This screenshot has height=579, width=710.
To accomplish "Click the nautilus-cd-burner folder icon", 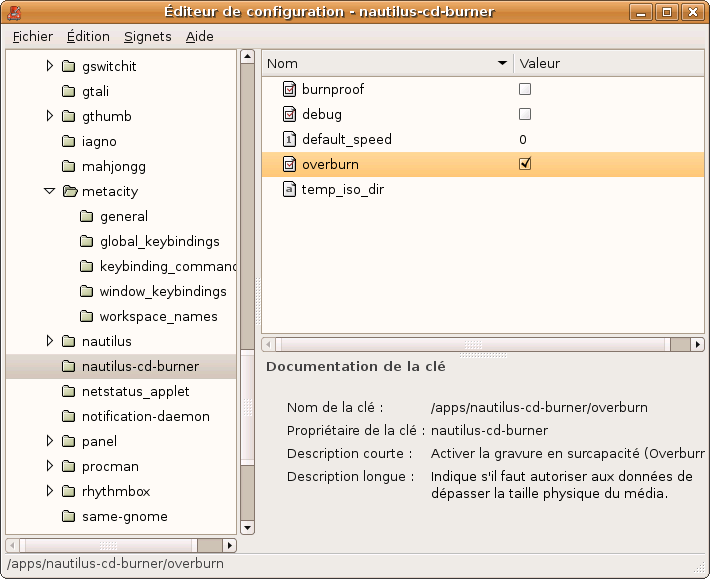I will coord(68,366).
